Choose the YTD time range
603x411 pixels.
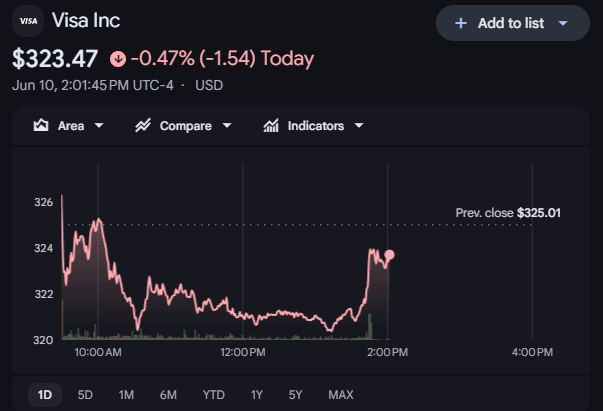click(213, 395)
